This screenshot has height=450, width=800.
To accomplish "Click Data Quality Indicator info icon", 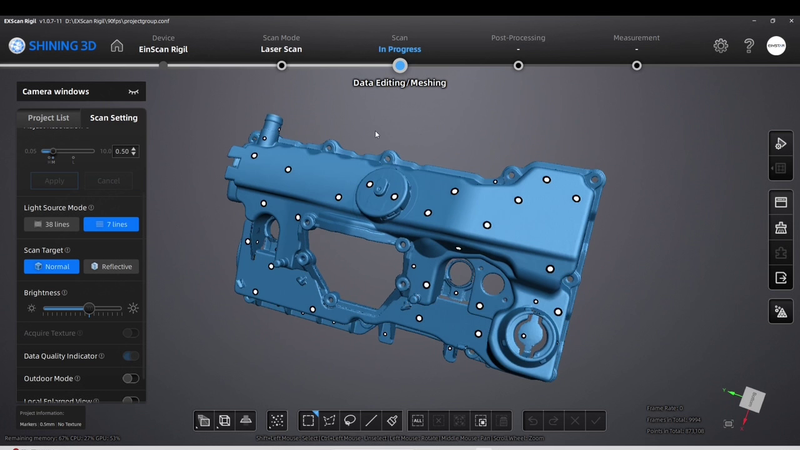I will pos(102,356).
